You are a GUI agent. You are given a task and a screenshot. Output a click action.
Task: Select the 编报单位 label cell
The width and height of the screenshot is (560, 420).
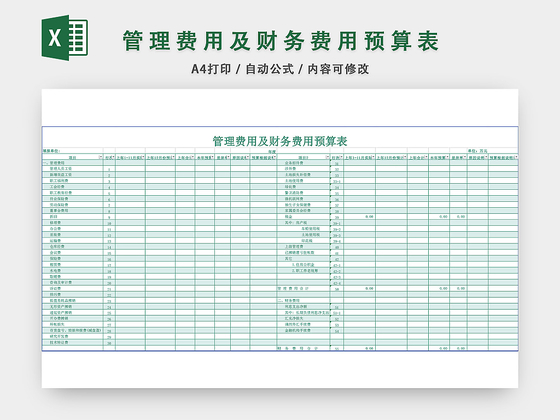(52, 151)
